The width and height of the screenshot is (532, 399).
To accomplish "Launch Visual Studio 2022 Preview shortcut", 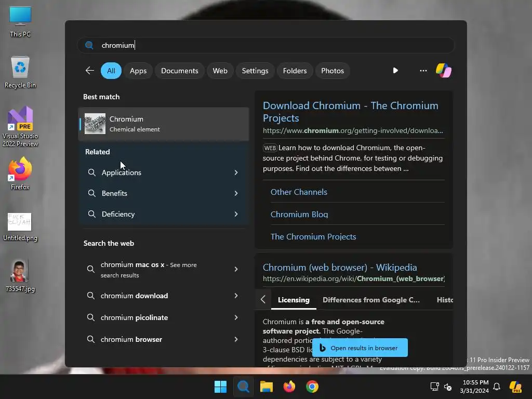I will pyautogui.click(x=20, y=126).
